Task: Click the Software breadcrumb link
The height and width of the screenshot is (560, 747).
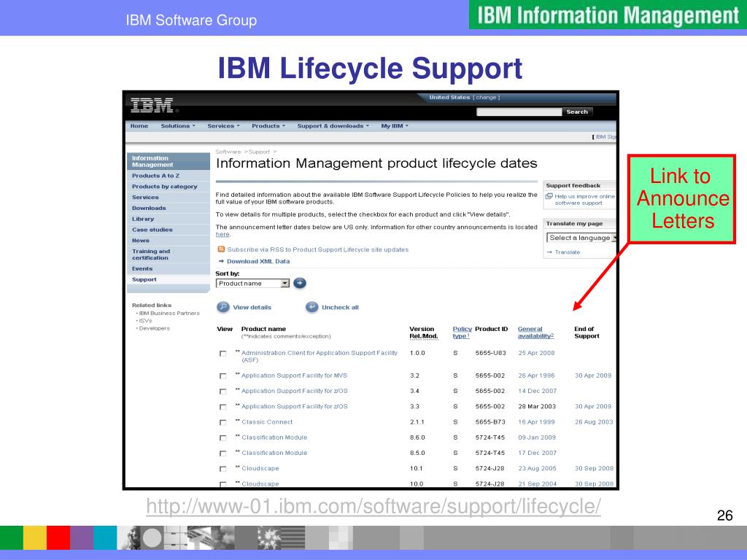Action: tap(228, 152)
